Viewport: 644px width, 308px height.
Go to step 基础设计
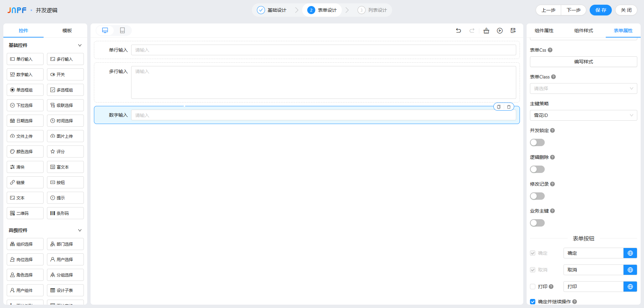pyautogui.click(x=272, y=10)
